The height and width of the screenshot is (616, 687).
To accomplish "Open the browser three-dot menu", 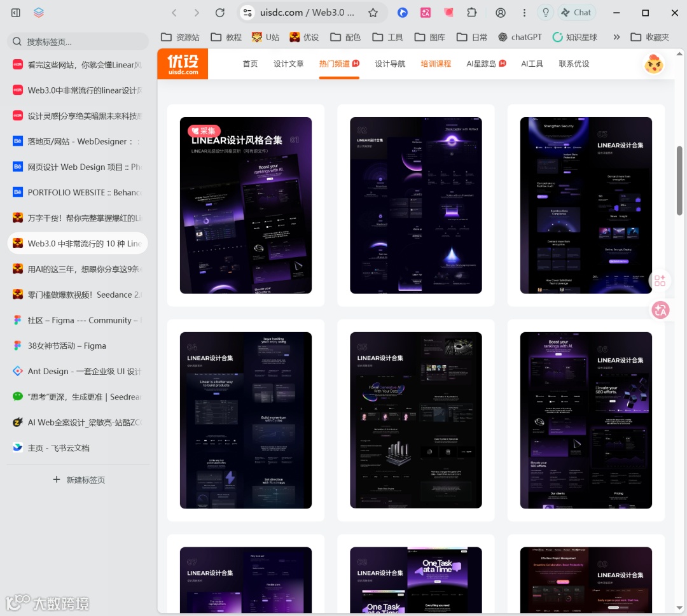I will (524, 13).
